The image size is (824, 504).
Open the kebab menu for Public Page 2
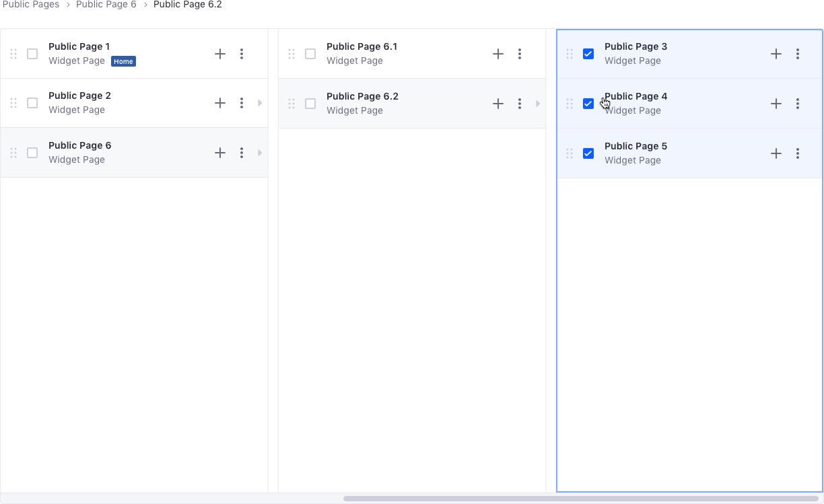[242, 103]
